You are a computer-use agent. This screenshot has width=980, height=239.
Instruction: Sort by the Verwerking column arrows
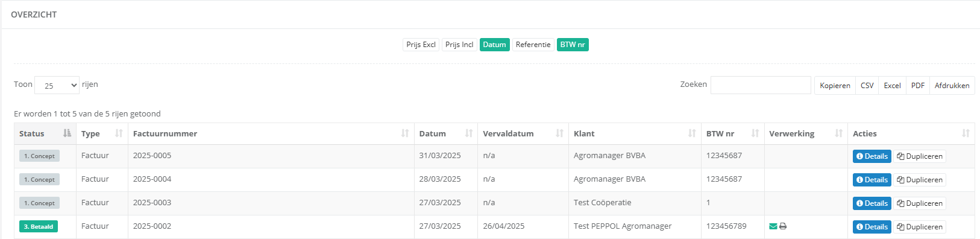tap(839, 133)
